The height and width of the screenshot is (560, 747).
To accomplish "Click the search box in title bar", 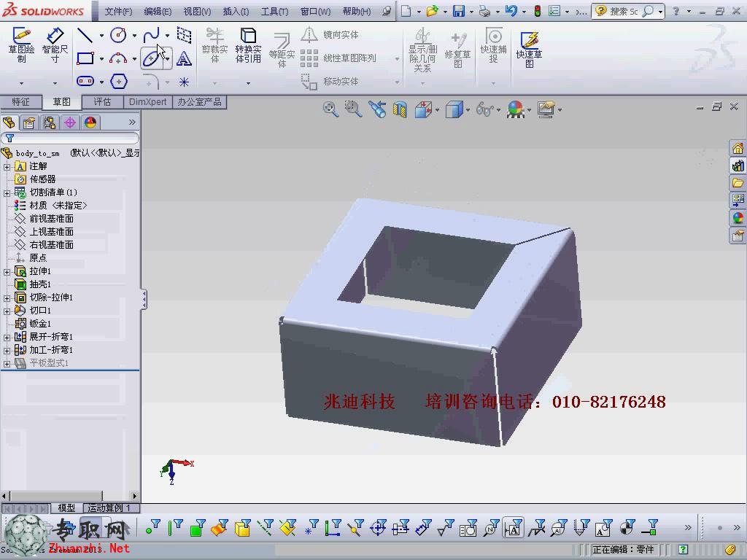I will click(628, 11).
